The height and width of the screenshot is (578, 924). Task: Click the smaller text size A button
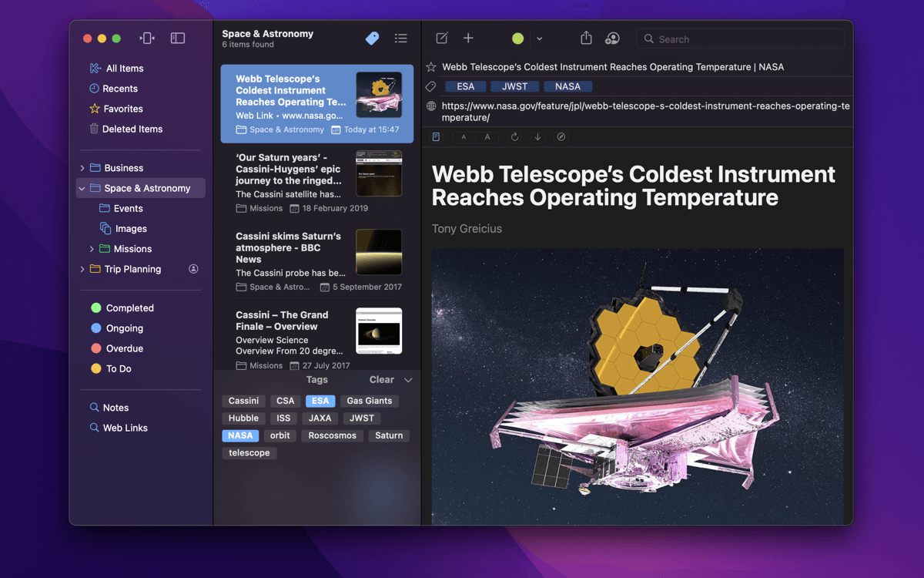click(464, 137)
